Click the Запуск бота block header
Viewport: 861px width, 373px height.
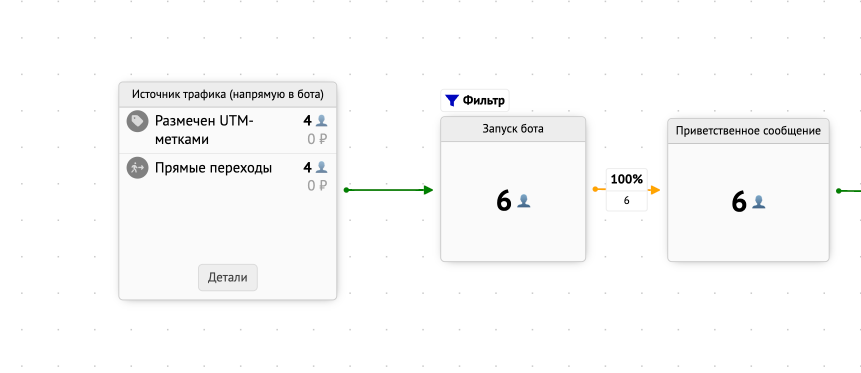(x=513, y=129)
